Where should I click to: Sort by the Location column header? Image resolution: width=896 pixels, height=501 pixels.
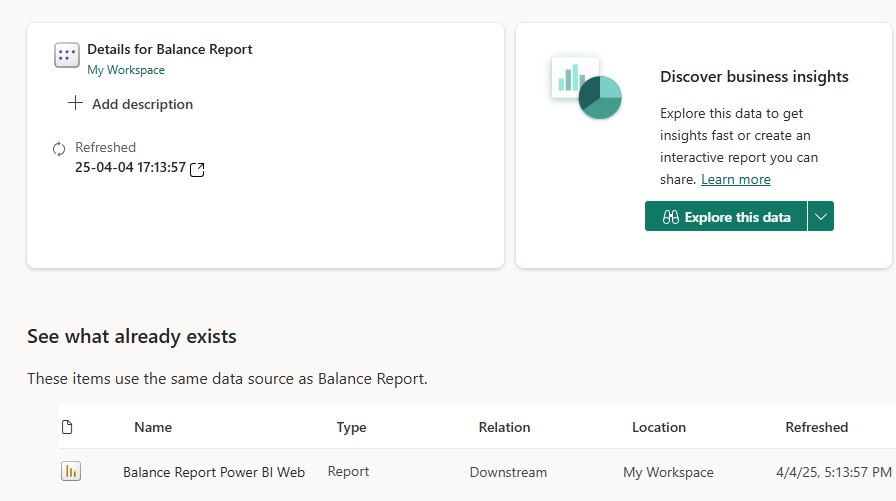[659, 427]
